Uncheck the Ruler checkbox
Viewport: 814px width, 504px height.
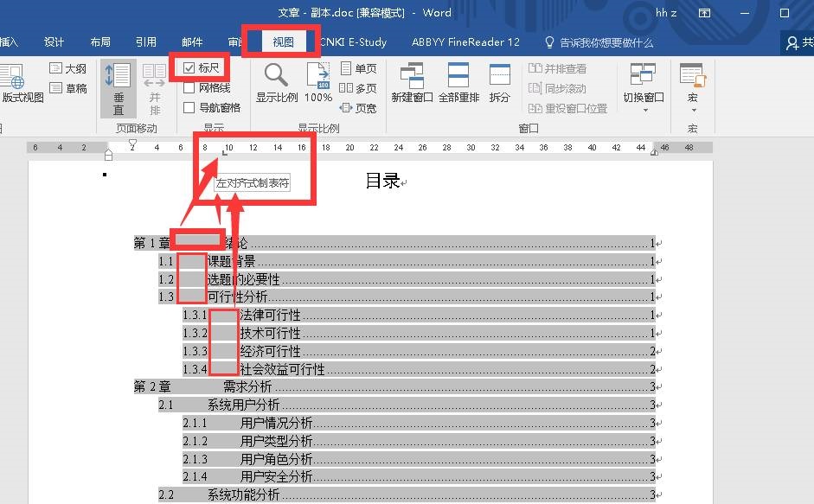coord(189,68)
